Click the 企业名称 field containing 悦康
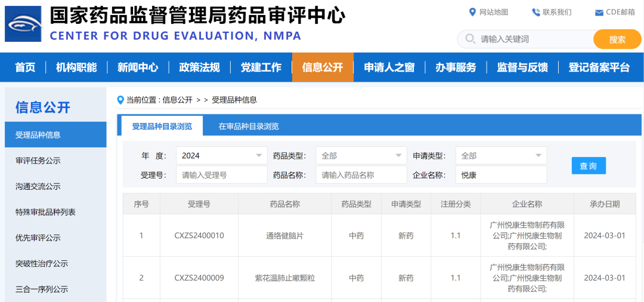Screen dimensions: 644x302 (x=501, y=175)
